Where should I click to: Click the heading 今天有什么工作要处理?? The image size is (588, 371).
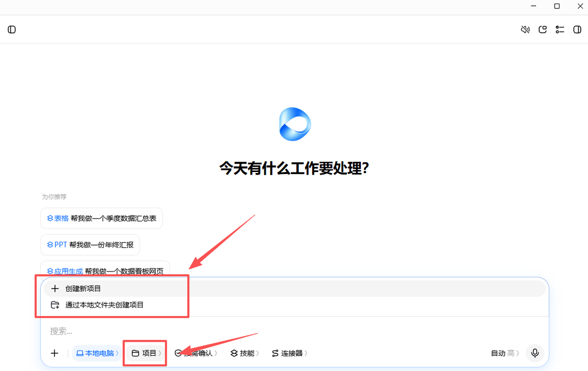click(x=294, y=168)
